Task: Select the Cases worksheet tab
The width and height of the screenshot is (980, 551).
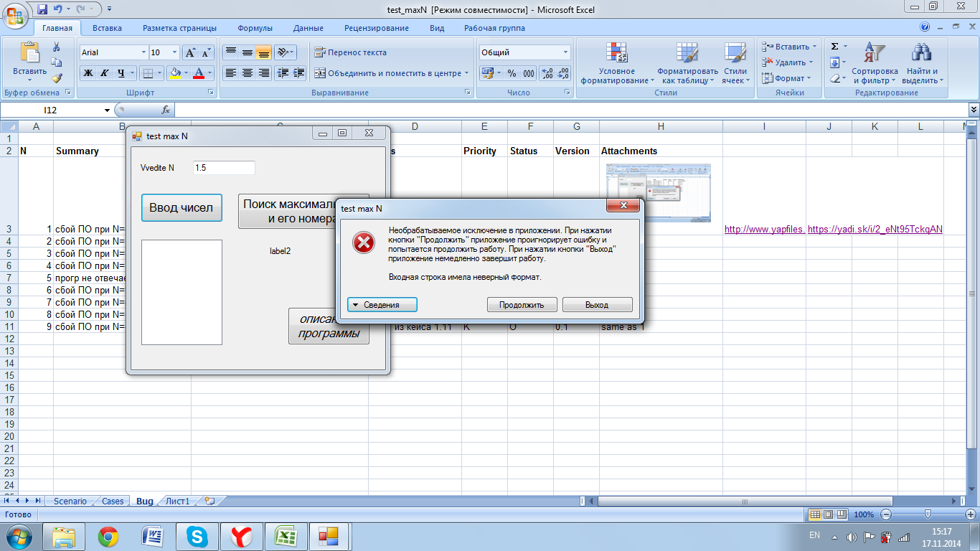Action: tap(113, 501)
